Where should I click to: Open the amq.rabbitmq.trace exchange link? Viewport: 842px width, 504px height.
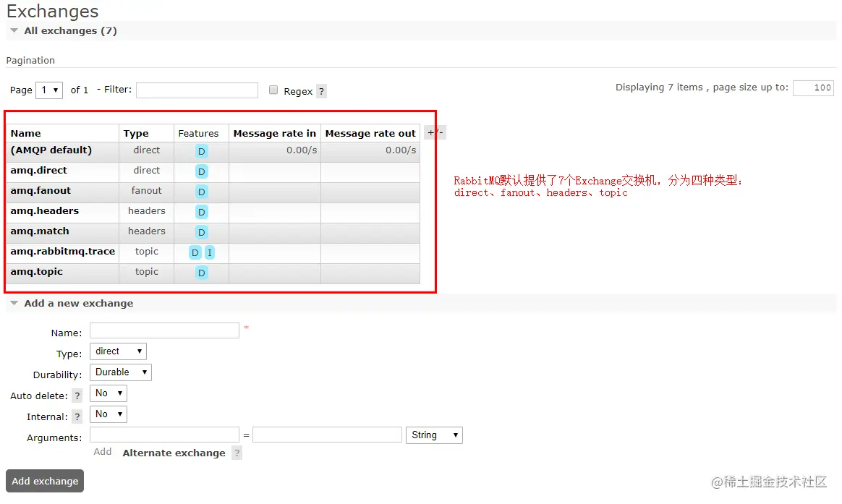(x=63, y=252)
